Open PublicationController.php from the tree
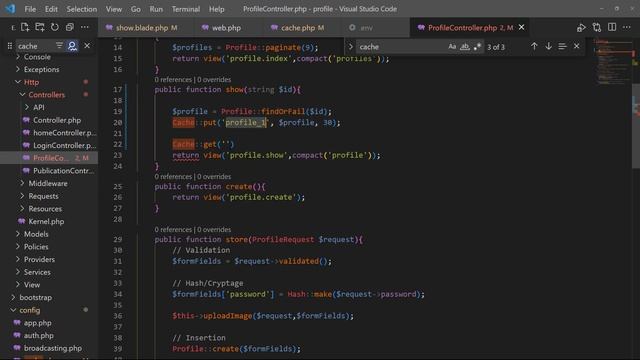Image resolution: width=640 pixels, height=360 pixels. pyautogui.click(x=63, y=171)
